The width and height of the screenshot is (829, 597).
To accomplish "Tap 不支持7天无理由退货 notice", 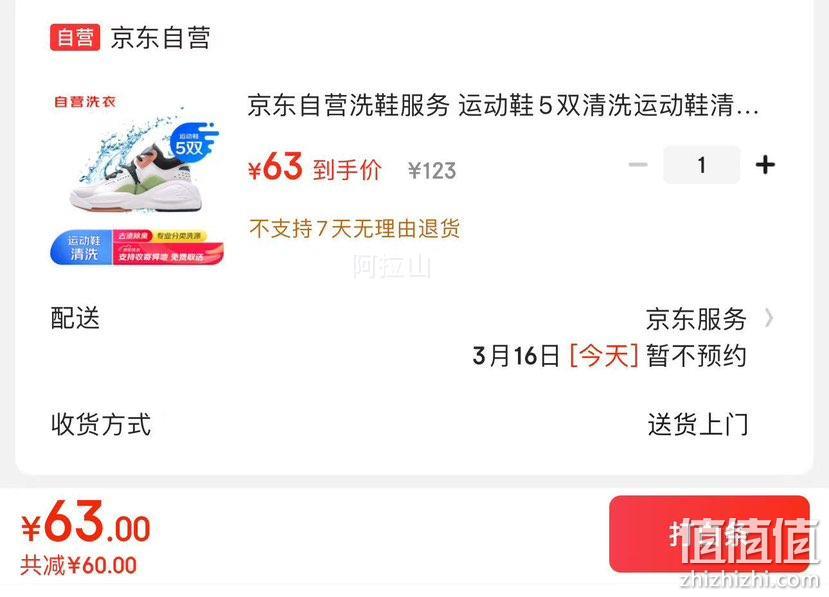I will click(355, 229).
